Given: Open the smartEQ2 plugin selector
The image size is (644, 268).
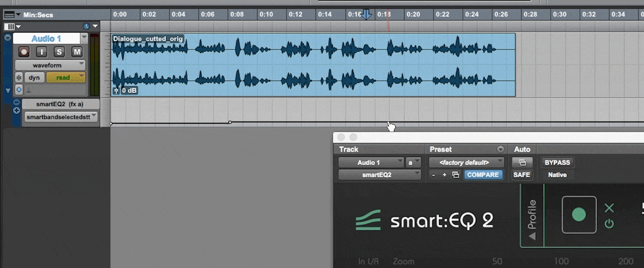Looking at the screenshot, I should pos(379,175).
